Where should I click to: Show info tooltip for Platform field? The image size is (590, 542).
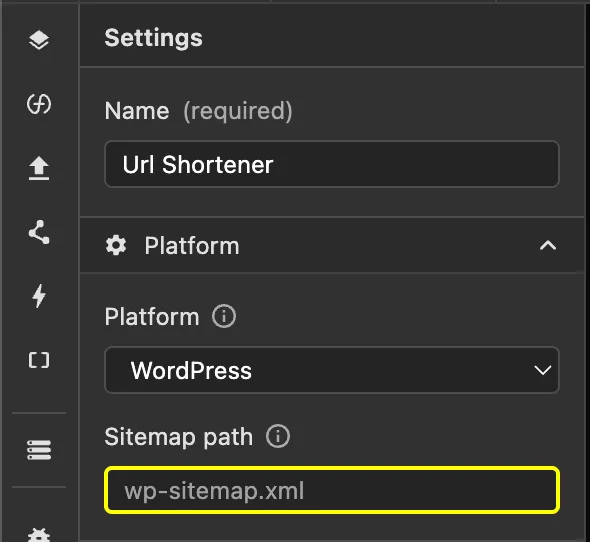click(224, 316)
